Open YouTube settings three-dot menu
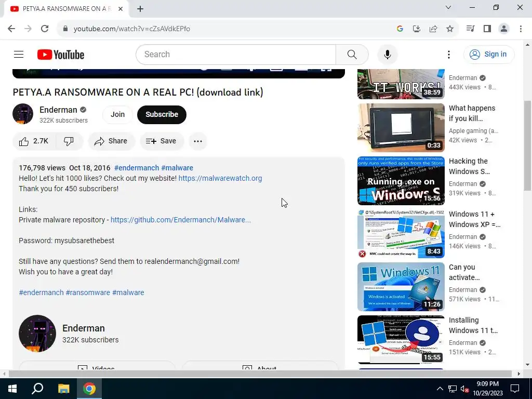Screen dimensions: 532x399 coord(448,54)
